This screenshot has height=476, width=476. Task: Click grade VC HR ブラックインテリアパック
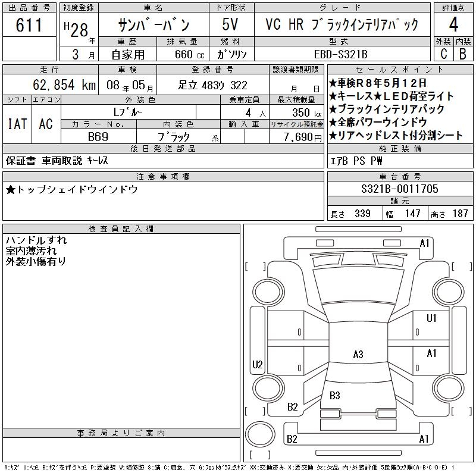[x=342, y=24]
